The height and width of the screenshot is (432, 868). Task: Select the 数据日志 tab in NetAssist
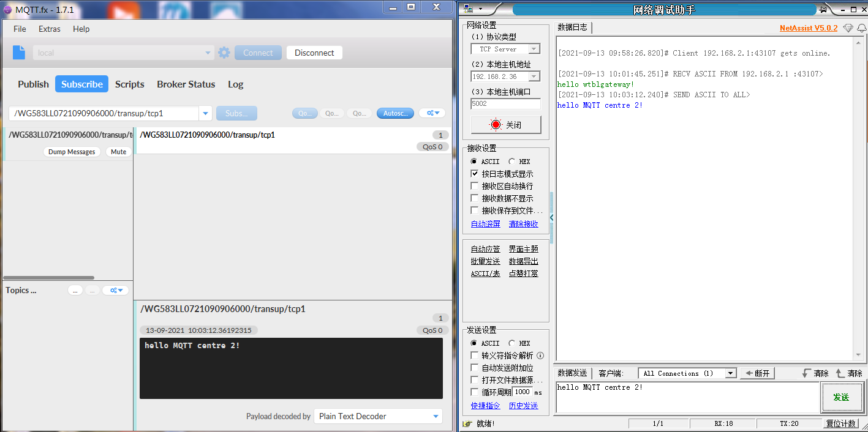coord(573,28)
